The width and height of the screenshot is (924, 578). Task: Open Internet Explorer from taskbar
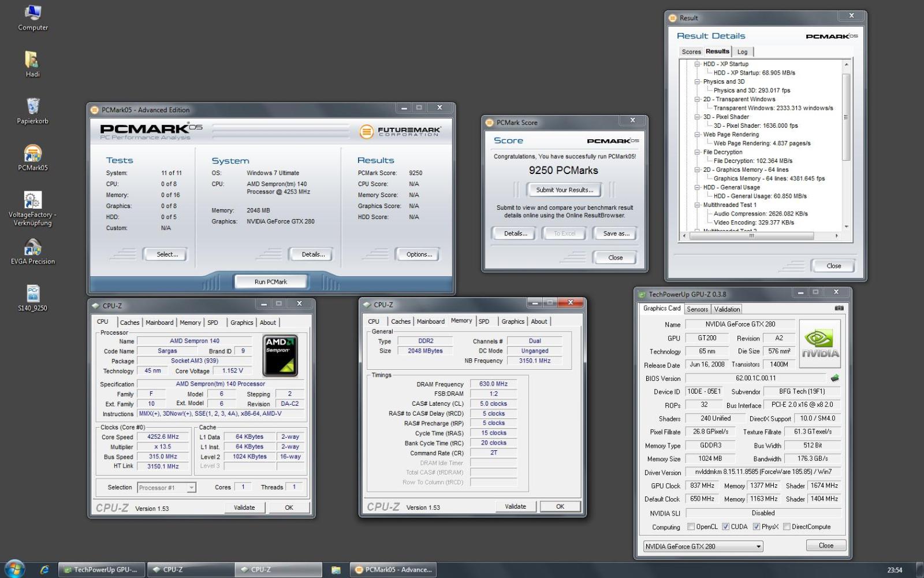(44, 569)
